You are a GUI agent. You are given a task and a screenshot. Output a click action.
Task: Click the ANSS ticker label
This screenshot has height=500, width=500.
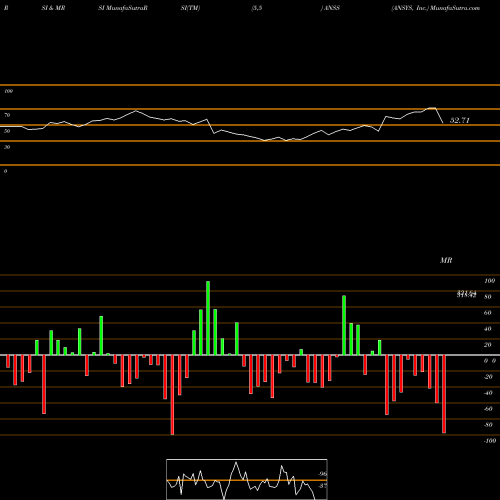coord(331,8)
